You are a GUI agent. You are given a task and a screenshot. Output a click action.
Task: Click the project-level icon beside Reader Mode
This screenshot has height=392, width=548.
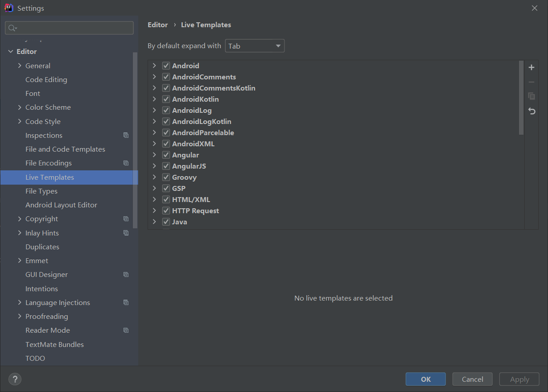[126, 330]
